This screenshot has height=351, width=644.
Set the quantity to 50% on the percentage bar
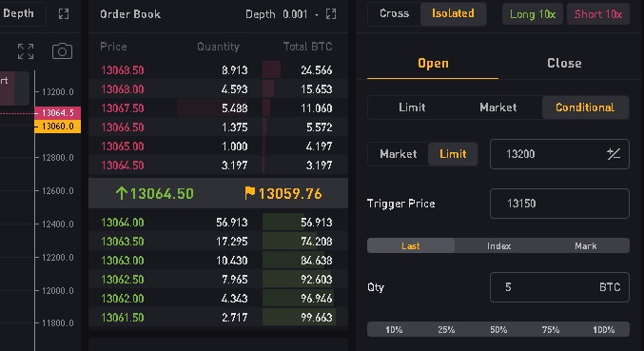(498, 330)
